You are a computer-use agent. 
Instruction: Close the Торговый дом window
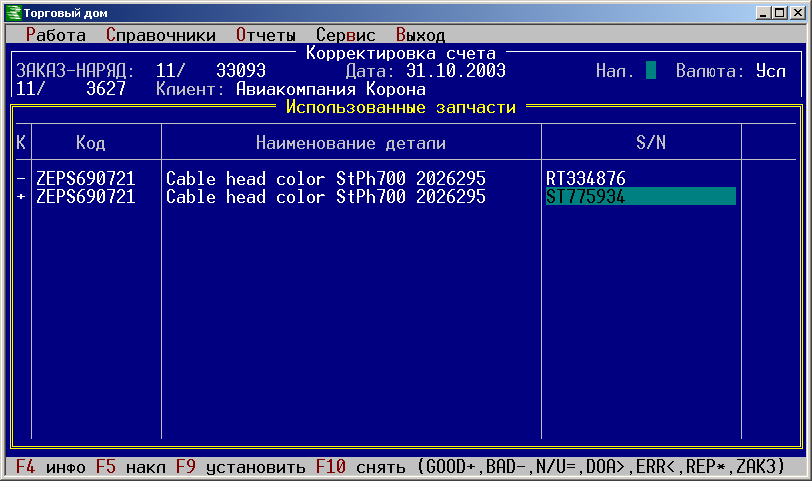(x=797, y=13)
